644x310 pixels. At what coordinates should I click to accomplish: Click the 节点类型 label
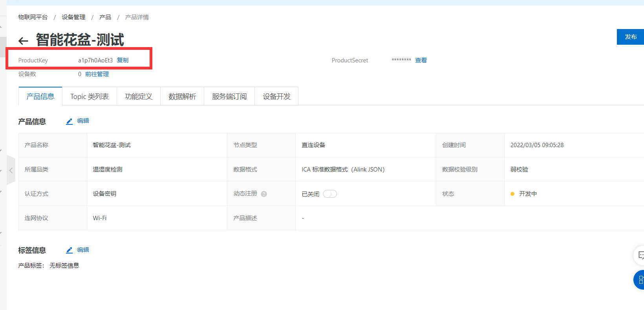click(245, 145)
